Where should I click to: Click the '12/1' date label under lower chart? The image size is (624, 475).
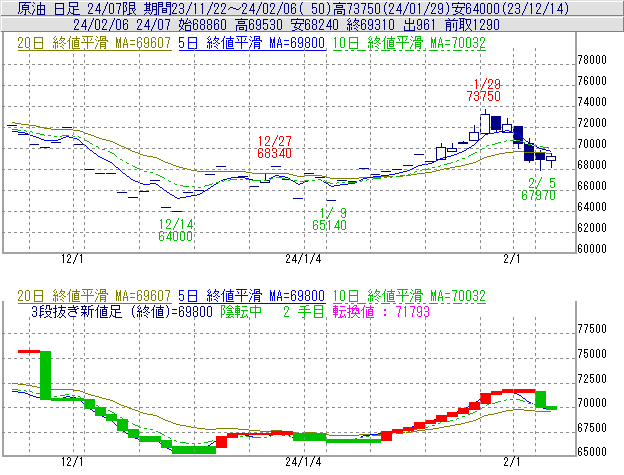(72, 462)
